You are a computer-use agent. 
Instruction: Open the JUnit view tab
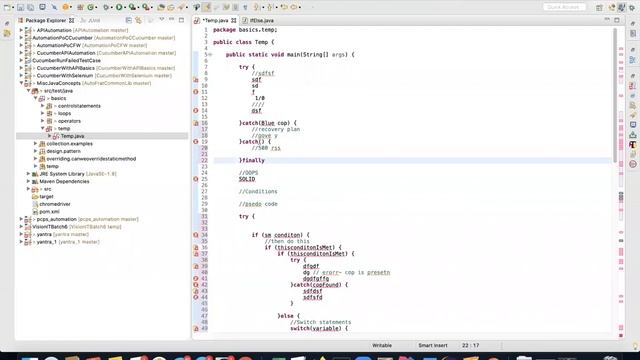[x=91, y=20]
